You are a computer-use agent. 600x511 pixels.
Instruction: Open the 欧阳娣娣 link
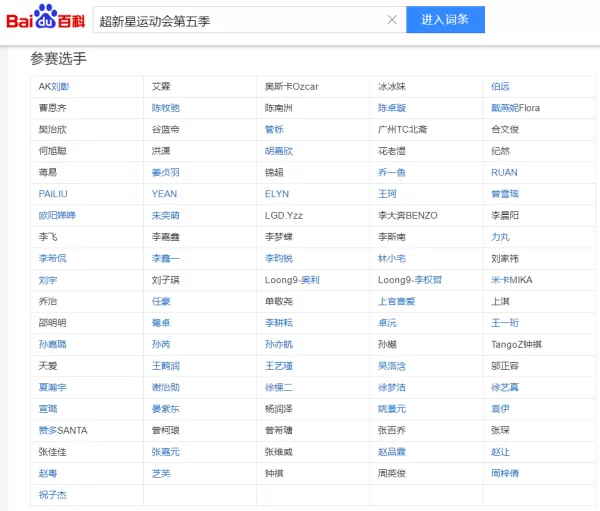(x=57, y=215)
